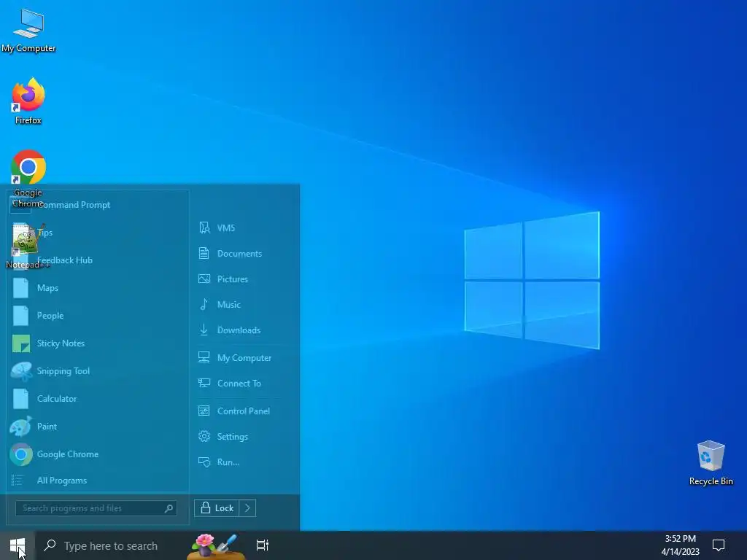Open Snipping Tool in Start menu

coord(98,371)
